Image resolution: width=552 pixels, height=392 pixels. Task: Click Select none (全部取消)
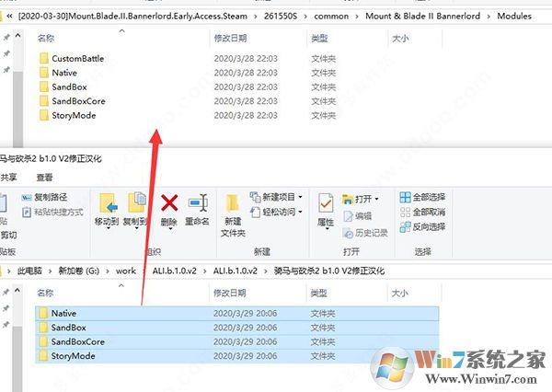tap(422, 212)
